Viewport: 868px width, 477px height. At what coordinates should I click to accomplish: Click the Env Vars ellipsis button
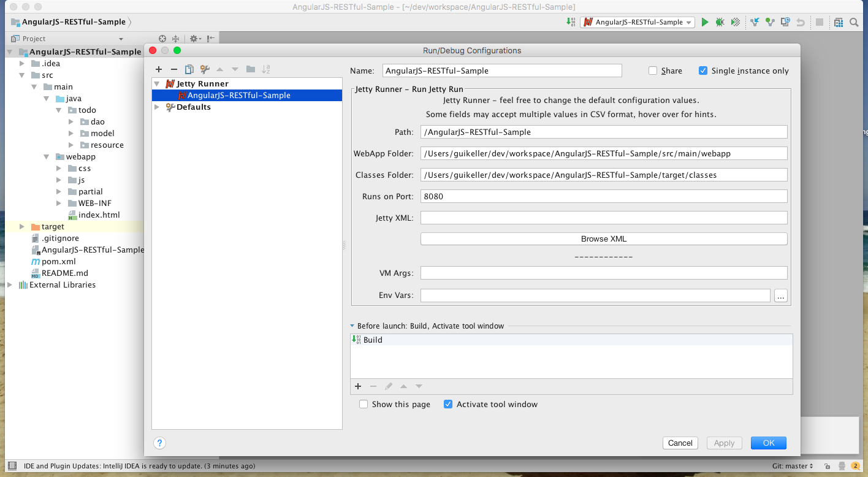click(780, 296)
